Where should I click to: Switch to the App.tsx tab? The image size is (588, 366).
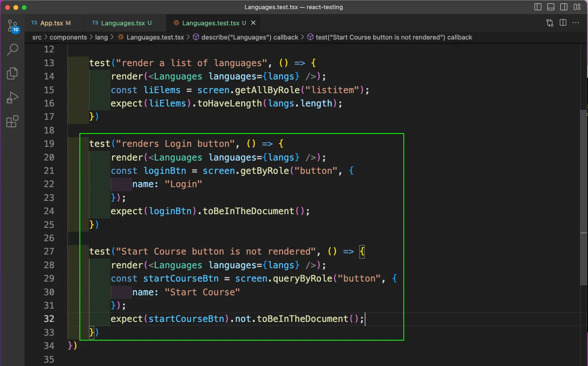[51, 23]
